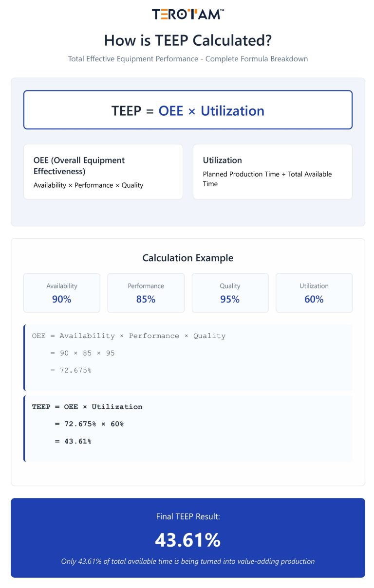The image size is (374, 588).
Task: Select the Availability 90% metric tile
Action: (62, 293)
